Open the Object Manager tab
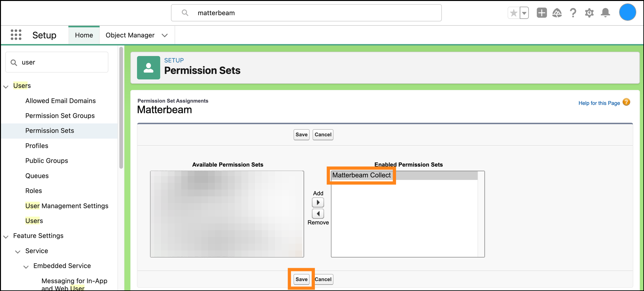This screenshot has height=291, width=644. pyautogui.click(x=130, y=35)
